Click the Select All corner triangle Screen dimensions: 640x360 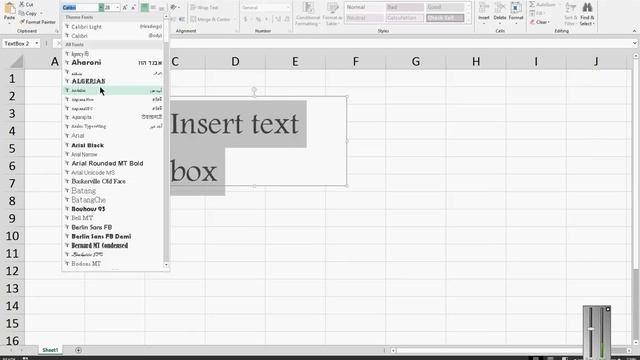(16, 62)
